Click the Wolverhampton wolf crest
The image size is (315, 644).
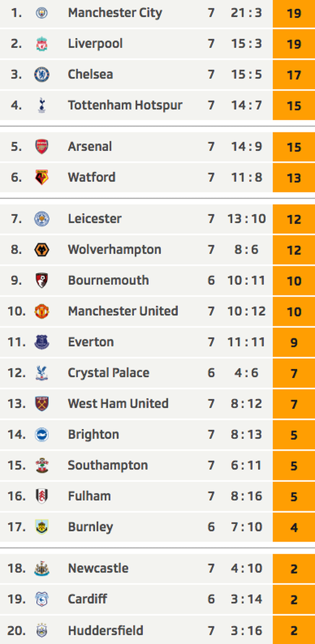42,249
